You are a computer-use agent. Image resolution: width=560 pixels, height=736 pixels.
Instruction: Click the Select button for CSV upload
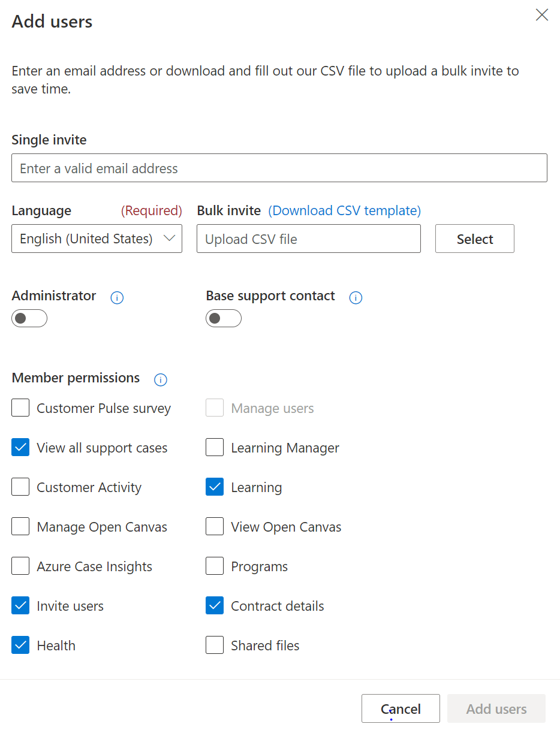(475, 239)
